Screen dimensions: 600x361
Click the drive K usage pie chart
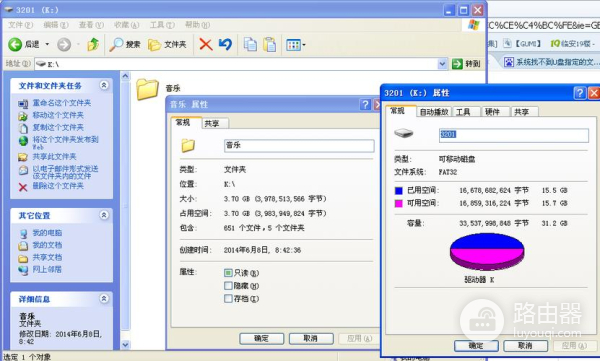(487, 252)
